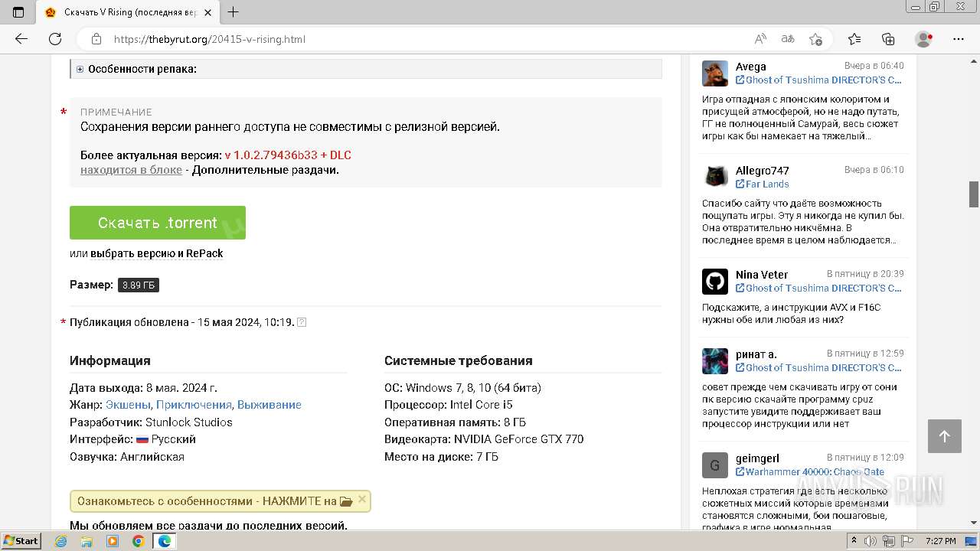Image resolution: width=980 pixels, height=551 pixels.
Task: Open a new browser tab
Action: coord(234,12)
